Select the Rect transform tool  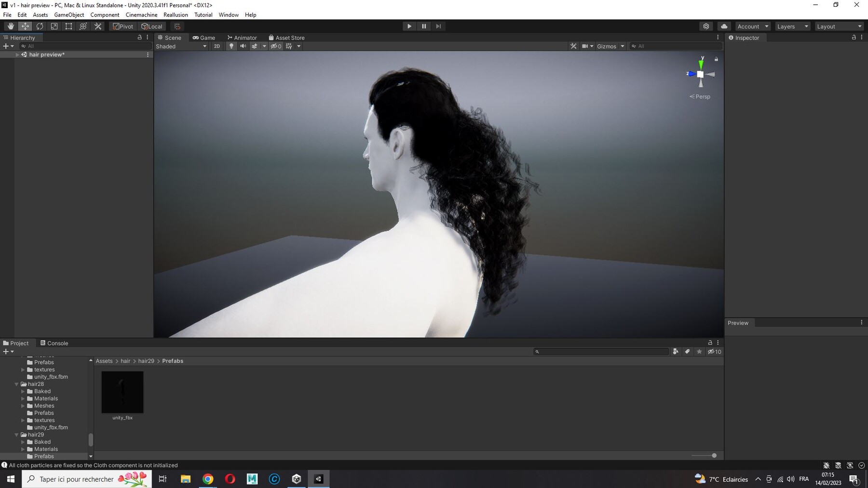click(68, 26)
